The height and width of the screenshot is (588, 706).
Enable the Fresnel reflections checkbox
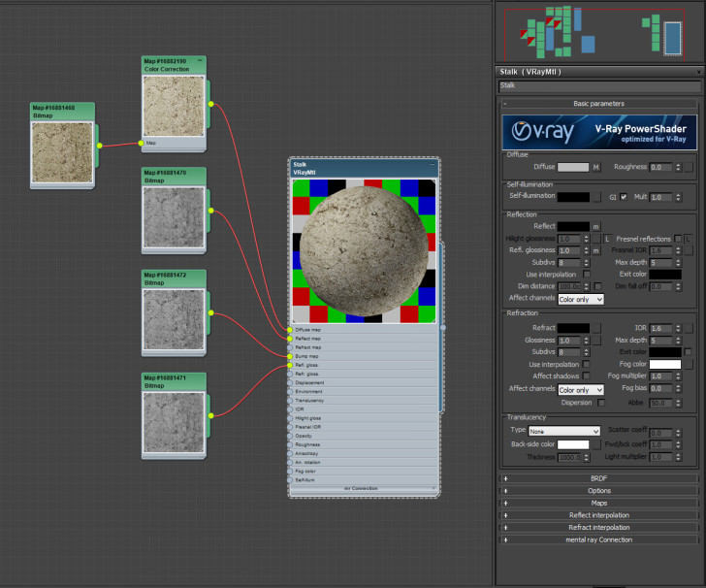tap(678, 239)
